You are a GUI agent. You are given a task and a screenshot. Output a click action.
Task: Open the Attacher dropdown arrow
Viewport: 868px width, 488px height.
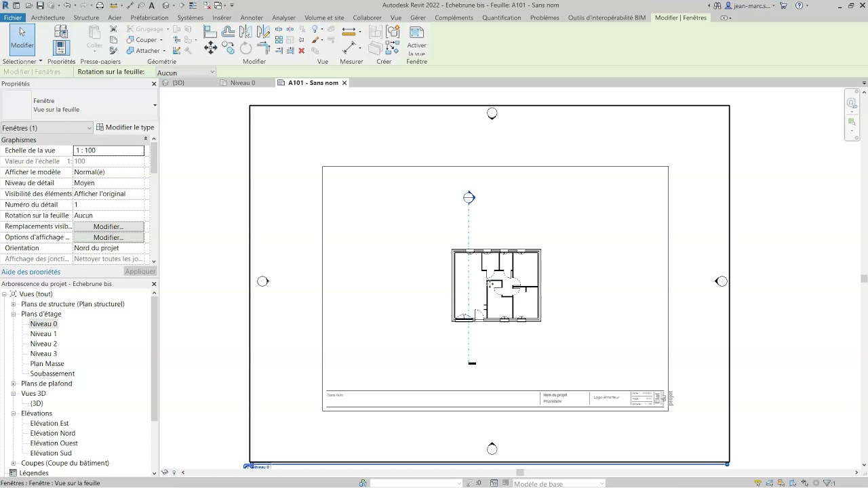tap(164, 51)
